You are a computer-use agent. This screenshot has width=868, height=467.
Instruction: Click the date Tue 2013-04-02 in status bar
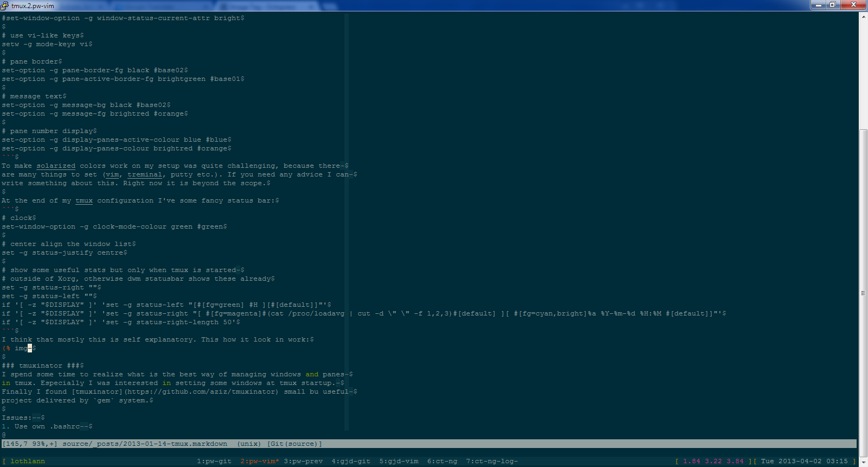792,461
